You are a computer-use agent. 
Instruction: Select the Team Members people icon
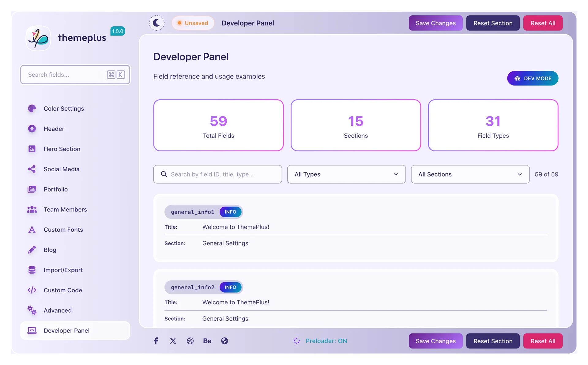click(32, 209)
